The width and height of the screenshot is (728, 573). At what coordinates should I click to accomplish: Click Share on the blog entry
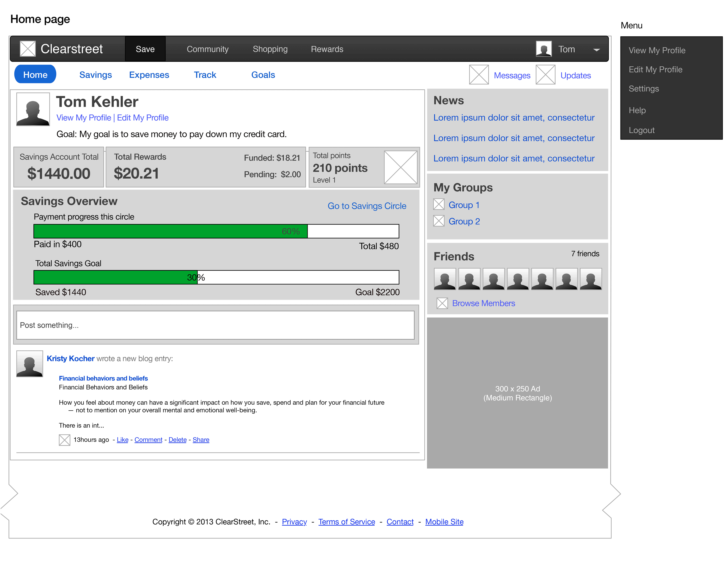pyautogui.click(x=201, y=440)
